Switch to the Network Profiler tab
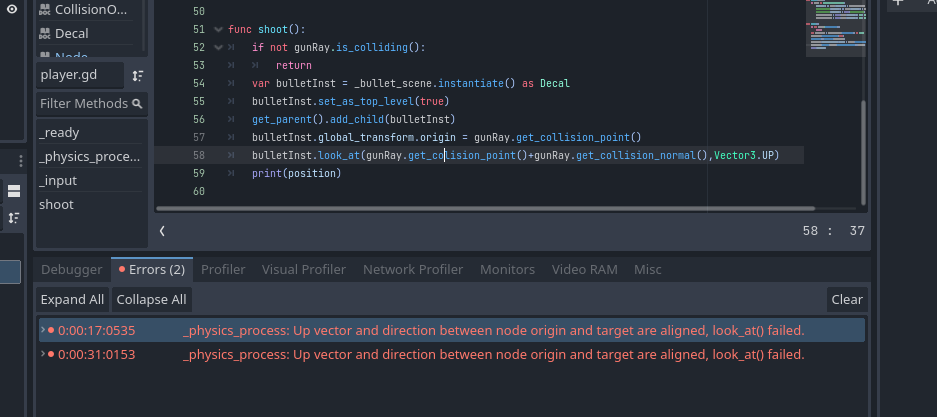Viewport: 937px width, 417px height. point(413,269)
